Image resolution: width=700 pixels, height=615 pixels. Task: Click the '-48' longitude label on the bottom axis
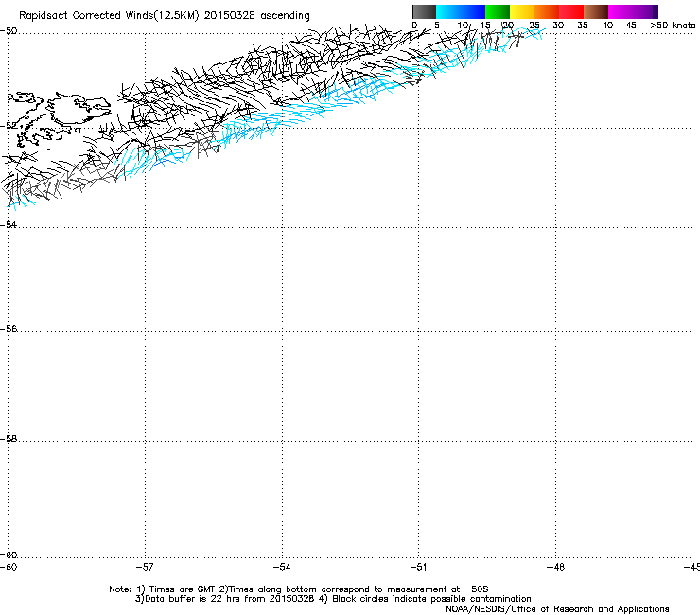[556, 567]
